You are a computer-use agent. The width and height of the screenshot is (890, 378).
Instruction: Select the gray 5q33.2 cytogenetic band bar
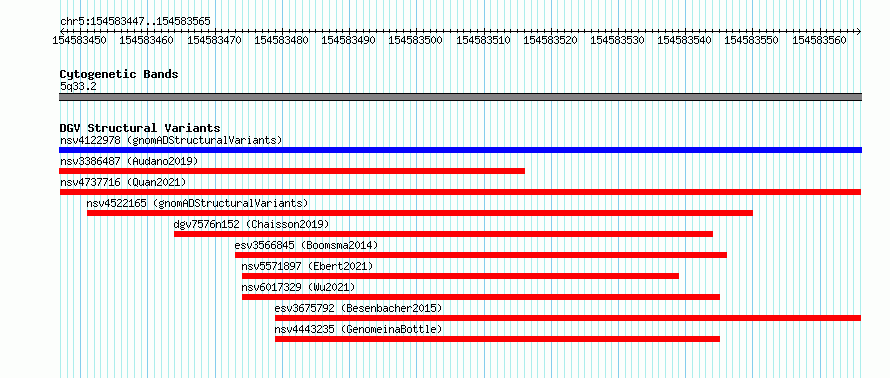[x=460, y=97]
